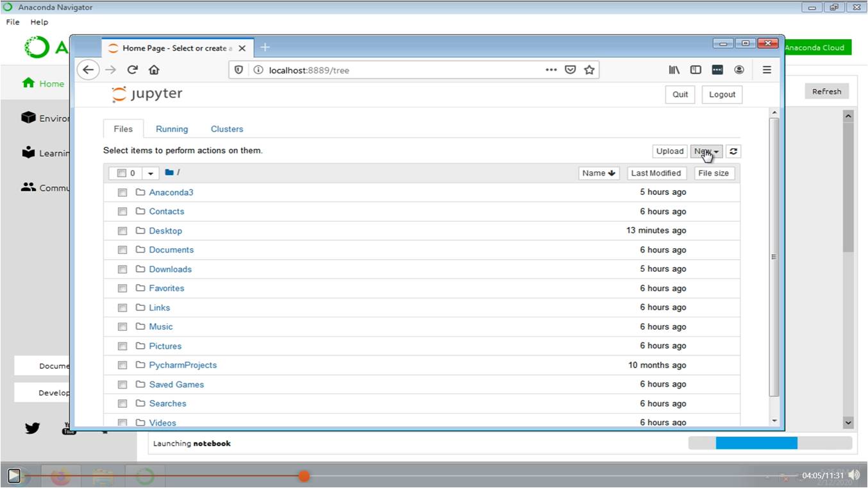Open the Downloads folder link
Viewport: 868px width, 488px height.
[171, 269]
